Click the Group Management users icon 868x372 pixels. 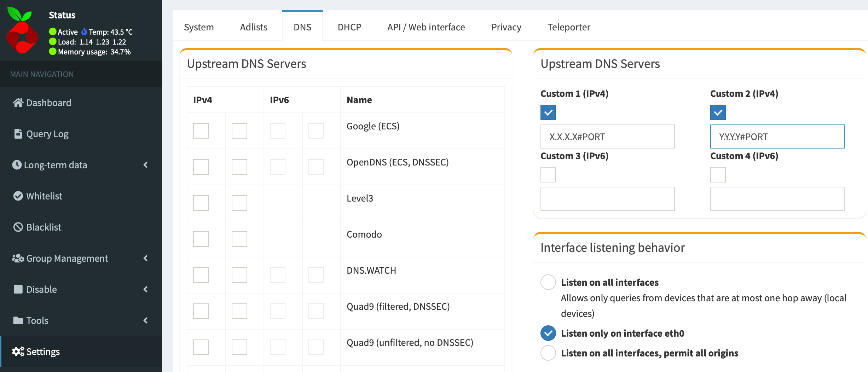click(x=18, y=258)
